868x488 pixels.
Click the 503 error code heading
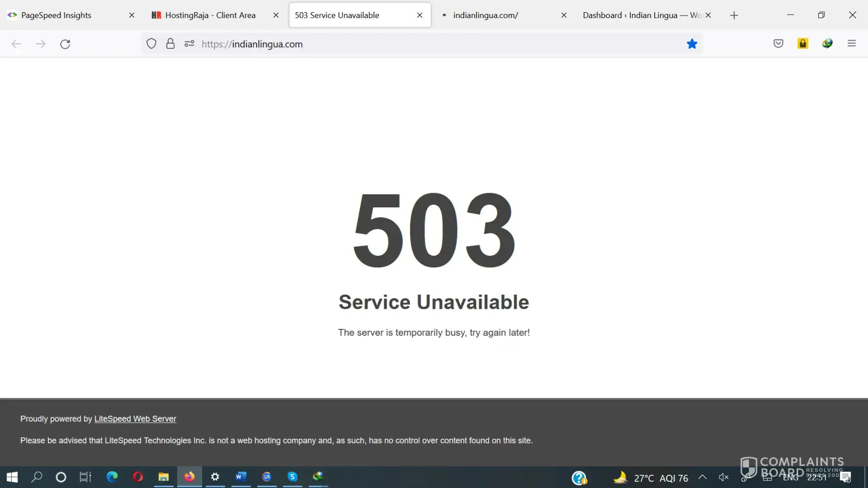pos(434,230)
